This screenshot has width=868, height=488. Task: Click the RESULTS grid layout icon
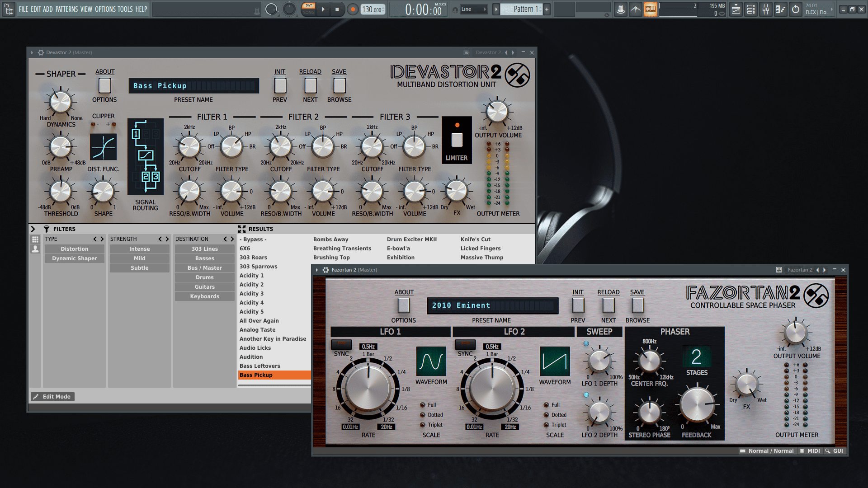[x=242, y=229]
